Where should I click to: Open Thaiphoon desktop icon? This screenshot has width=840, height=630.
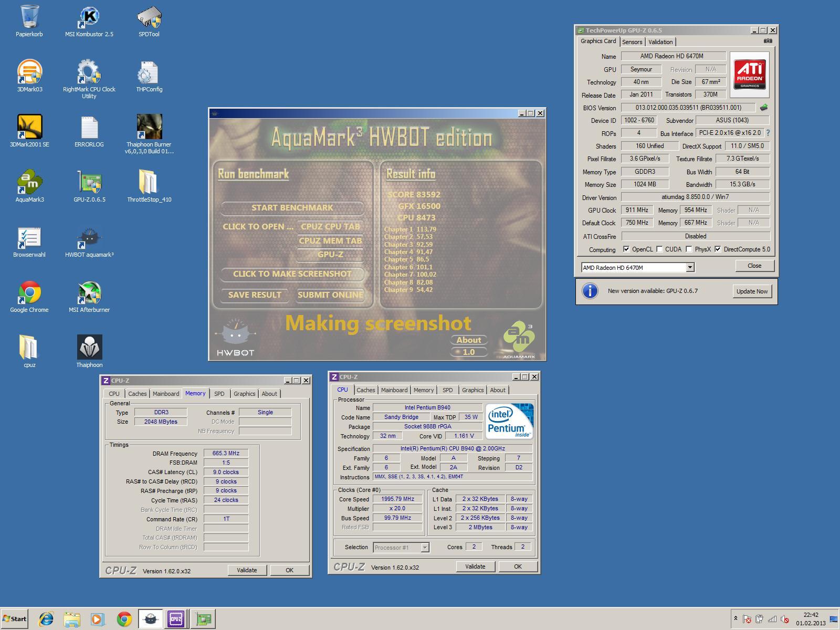[89, 352]
